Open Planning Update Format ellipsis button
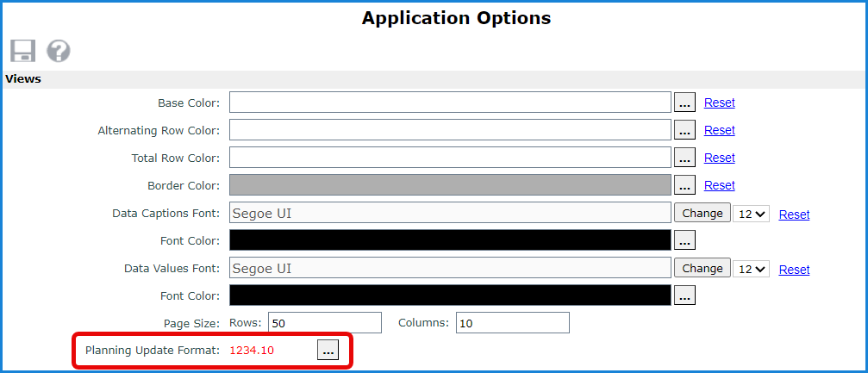 [328, 350]
